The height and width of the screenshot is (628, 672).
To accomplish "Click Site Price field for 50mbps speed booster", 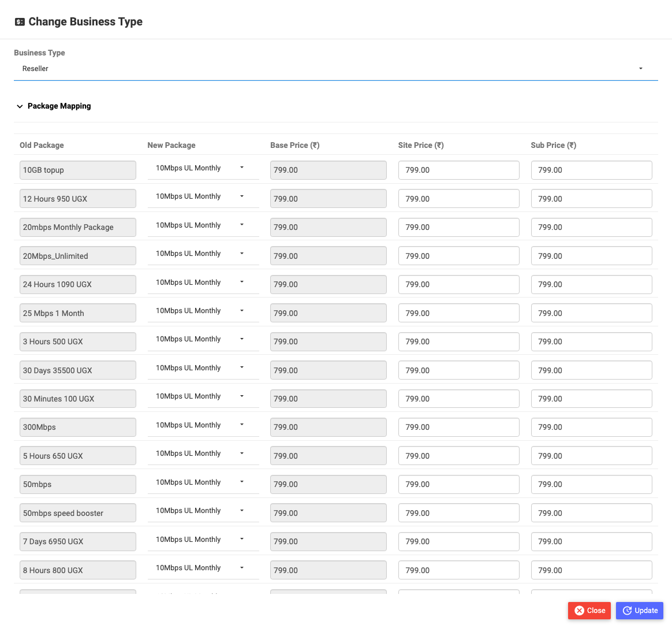I will tap(458, 513).
